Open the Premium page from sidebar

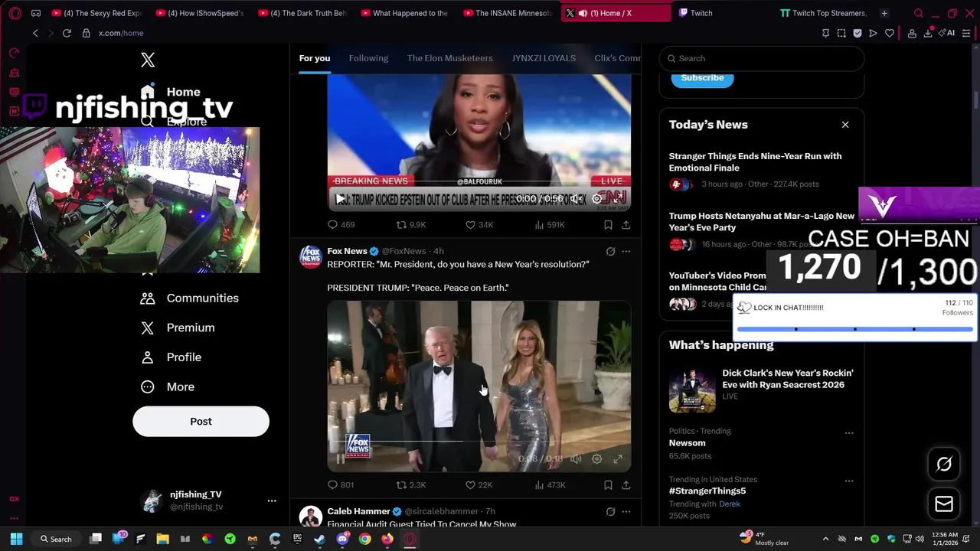(177, 328)
